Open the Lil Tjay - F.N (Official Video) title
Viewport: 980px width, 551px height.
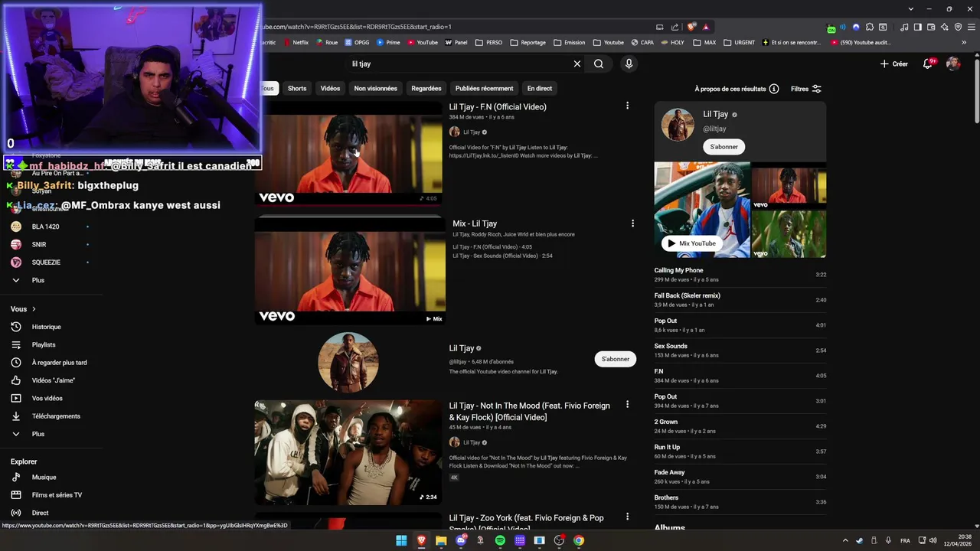click(498, 107)
